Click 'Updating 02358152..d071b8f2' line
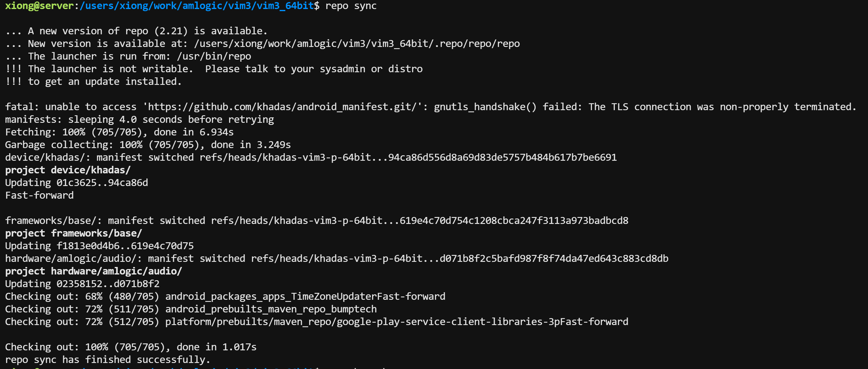 click(x=82, y=284)
